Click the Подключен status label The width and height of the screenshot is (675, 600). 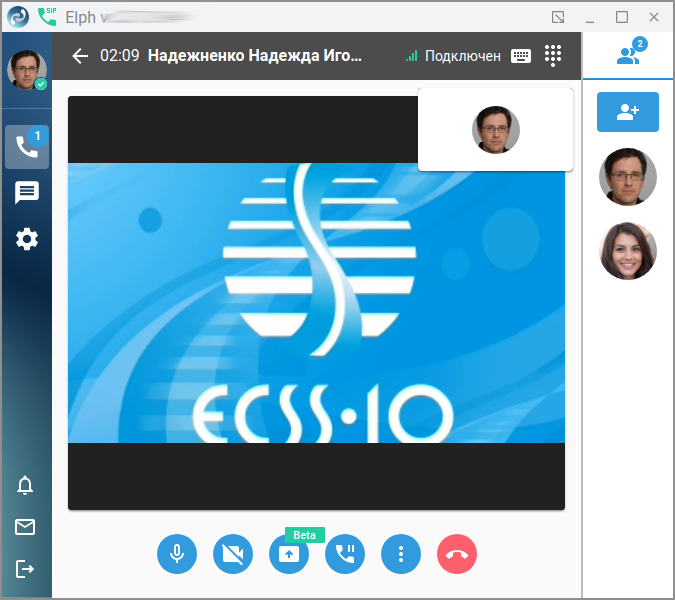tap(463, 56)
